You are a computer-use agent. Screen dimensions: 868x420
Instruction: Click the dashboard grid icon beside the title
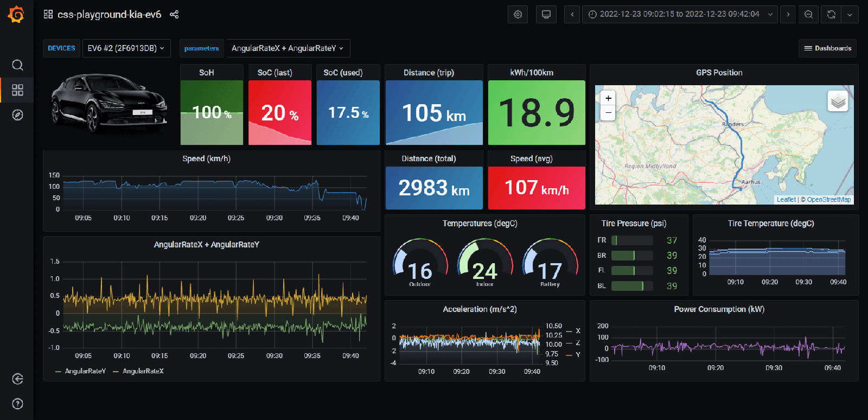pyautogui.click(x=48, y=15)
